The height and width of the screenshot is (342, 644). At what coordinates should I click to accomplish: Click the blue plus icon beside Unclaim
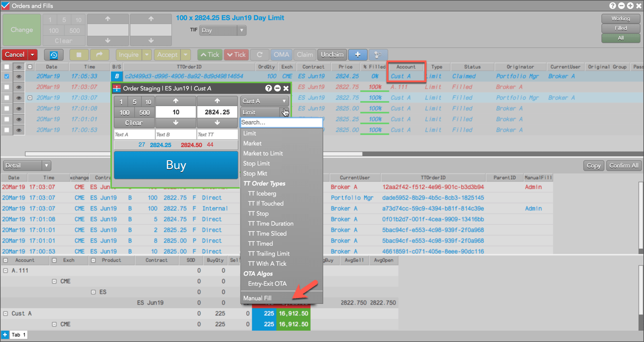click(357, 55)
